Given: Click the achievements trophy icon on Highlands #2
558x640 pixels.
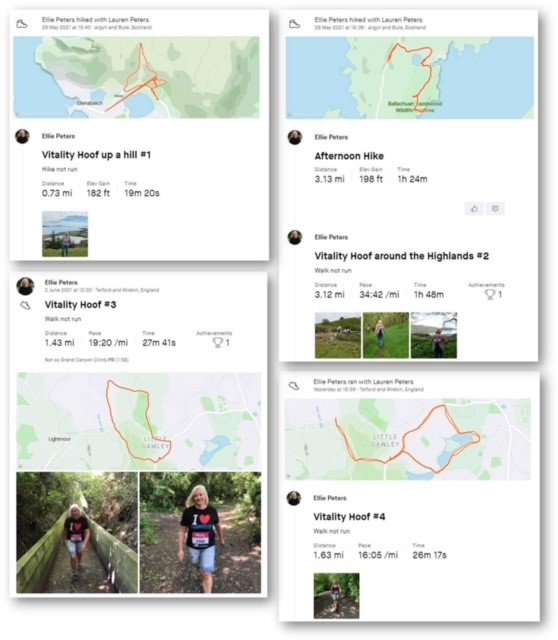Looking at the screenshot, I should 490,294.
